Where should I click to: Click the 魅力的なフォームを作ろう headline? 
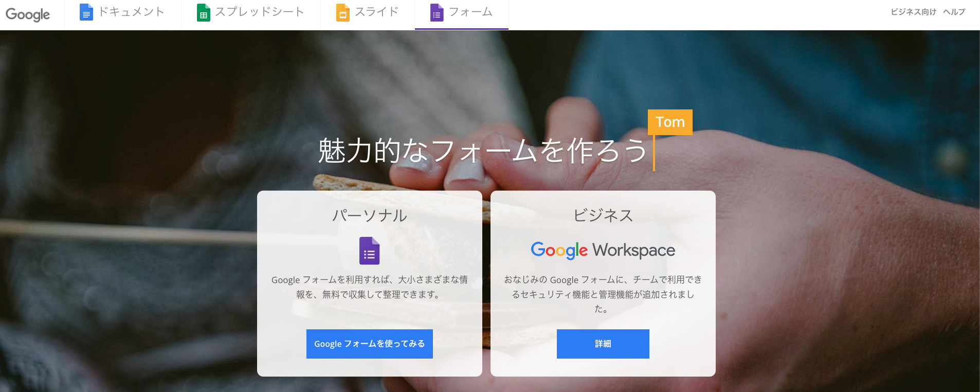coord(483,151)
